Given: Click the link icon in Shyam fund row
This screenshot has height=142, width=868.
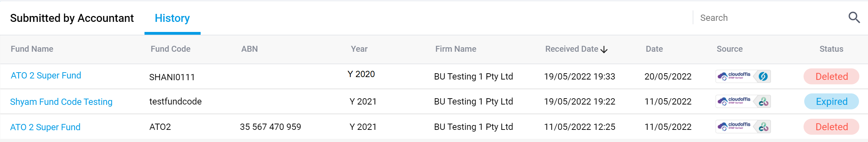Looking at the screenshot, I should [763, 101].
